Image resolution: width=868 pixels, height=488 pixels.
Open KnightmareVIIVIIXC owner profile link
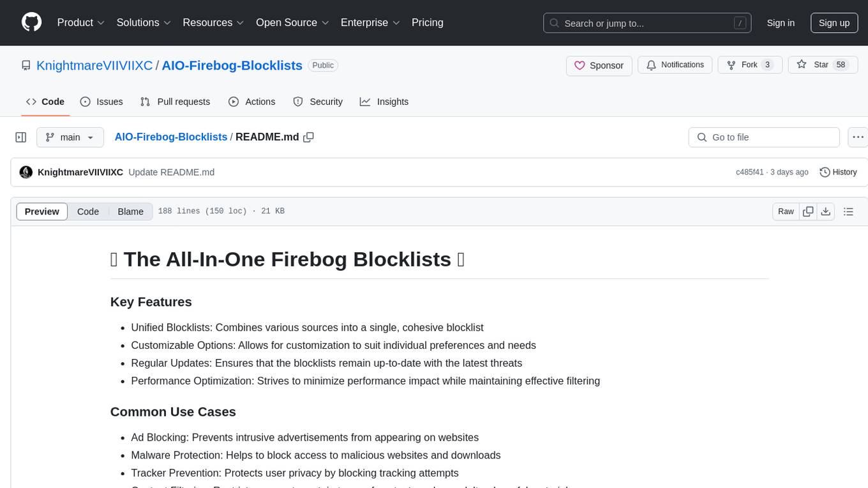click(x=94, y=65)
